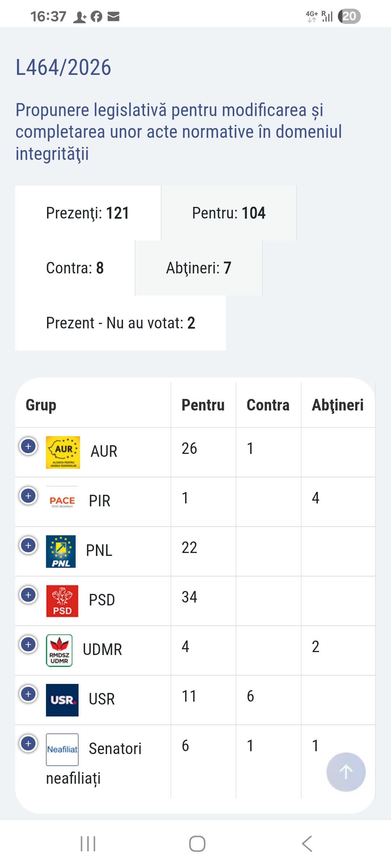Tap the scroll-to-top arrow button
Viewport: 391px width, 868px height.
tap(346, 772)
